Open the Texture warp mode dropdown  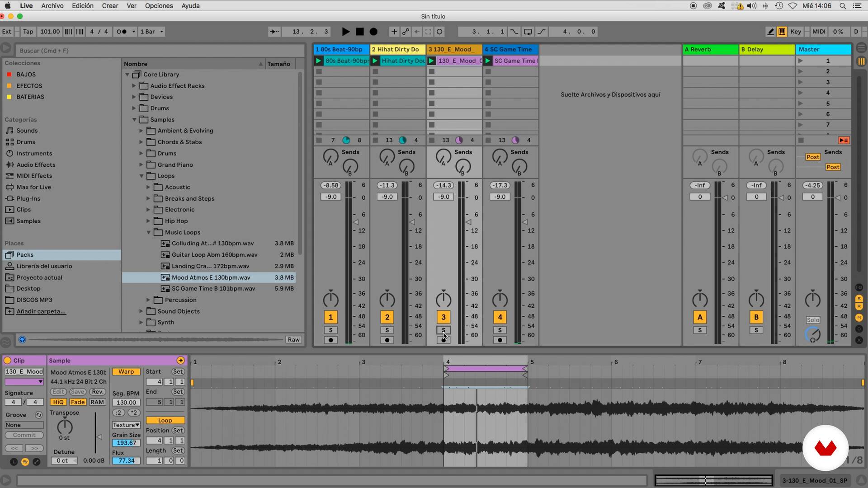[x=126, y=425]
